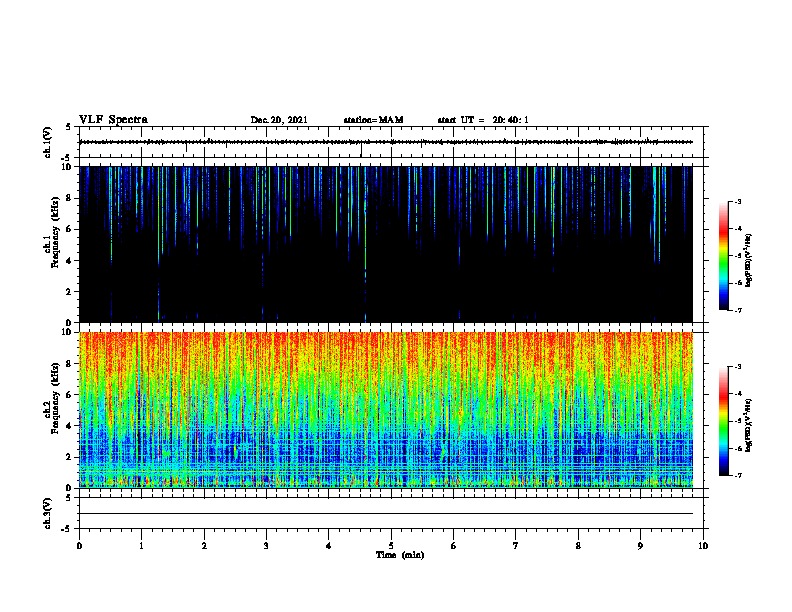This screenshot has height=612, width=792.
Task: Click inside the ch.2 colorful spectrogram panel
Action: 386,410
